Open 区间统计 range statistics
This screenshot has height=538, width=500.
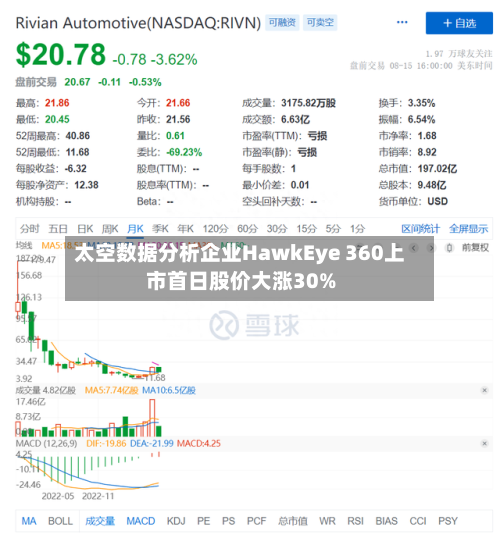pyautogui.click(x=420, y=229)
